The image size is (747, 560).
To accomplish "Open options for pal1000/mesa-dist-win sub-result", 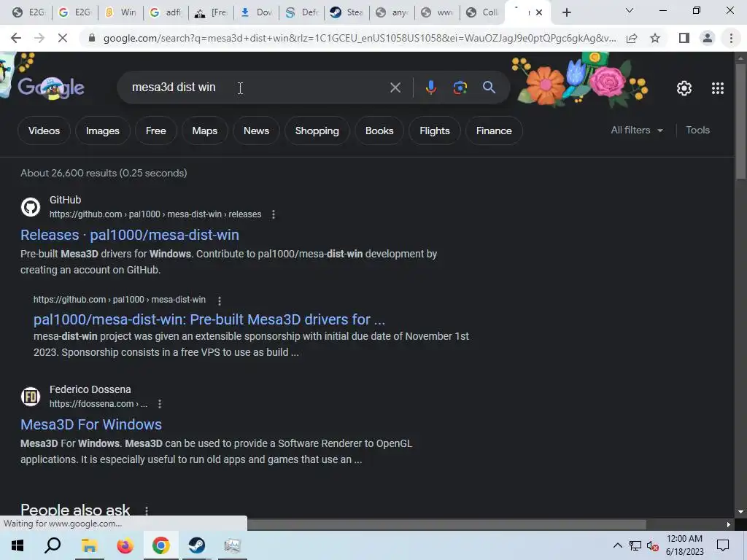I will pyautogui.click(x=219, y=300).
